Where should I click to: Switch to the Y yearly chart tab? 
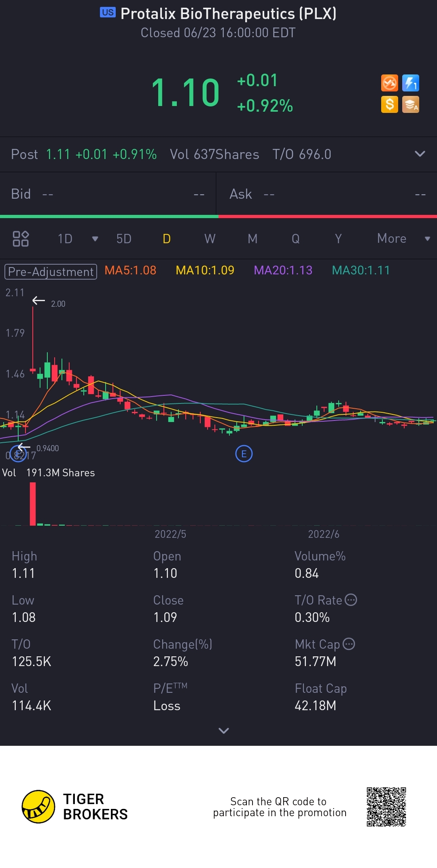point(339,239)
